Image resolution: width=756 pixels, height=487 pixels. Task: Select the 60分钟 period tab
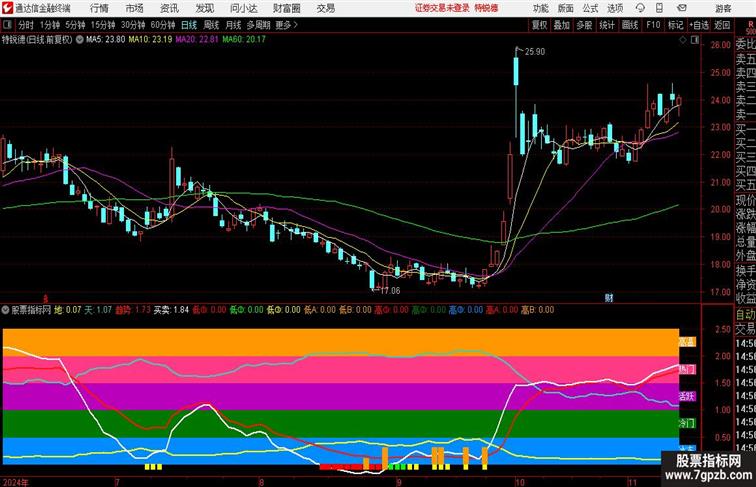(162, 25)
